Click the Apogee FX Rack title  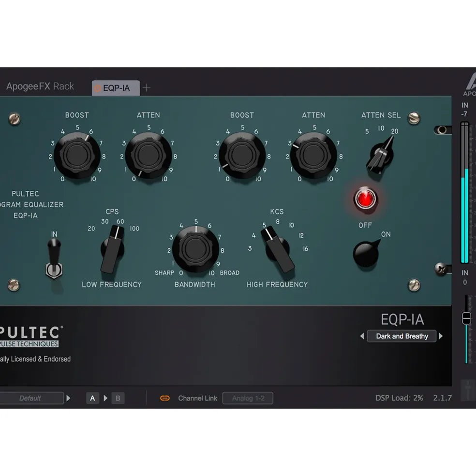pos(40,86)
